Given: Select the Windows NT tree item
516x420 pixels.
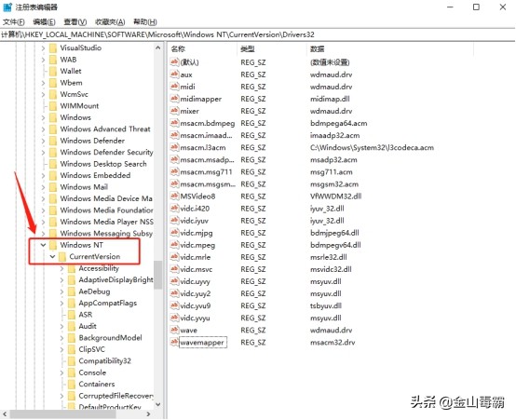Looking at the screenshot, I should (x=82, y=245).
